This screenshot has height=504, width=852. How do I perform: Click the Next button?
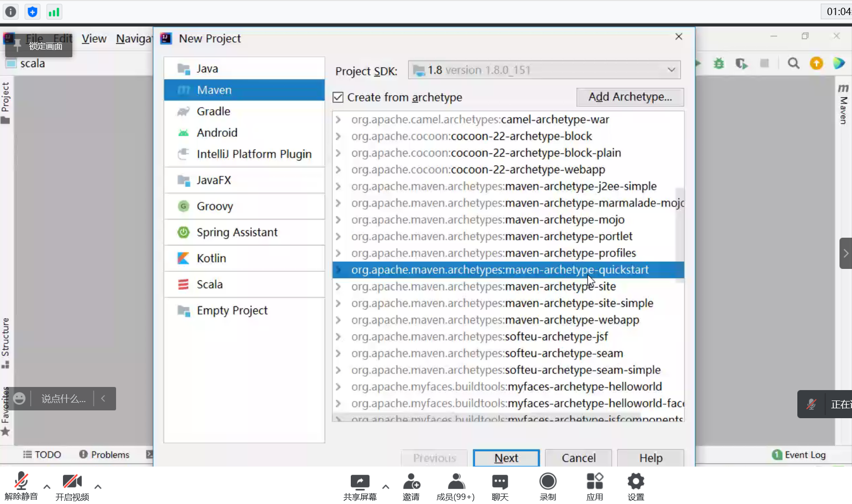click(506, 458)
